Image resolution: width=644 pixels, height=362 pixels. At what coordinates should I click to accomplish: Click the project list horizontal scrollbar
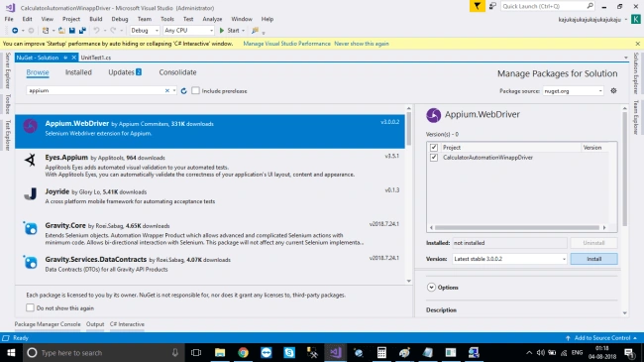pos(517,227)
